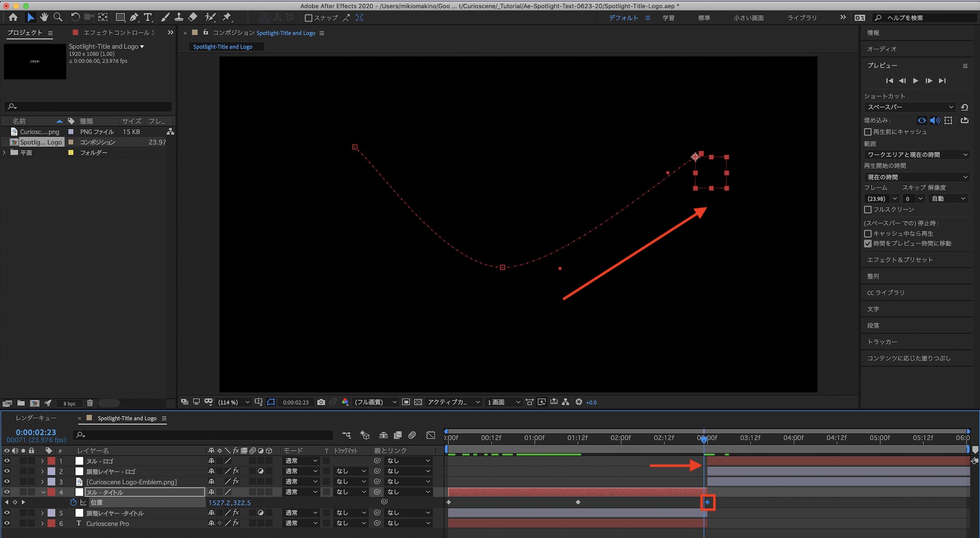Viewport: 980px width, 538px height.
Task: Hide the Curioscene Pro layer eye
Action: click(7, 523)
